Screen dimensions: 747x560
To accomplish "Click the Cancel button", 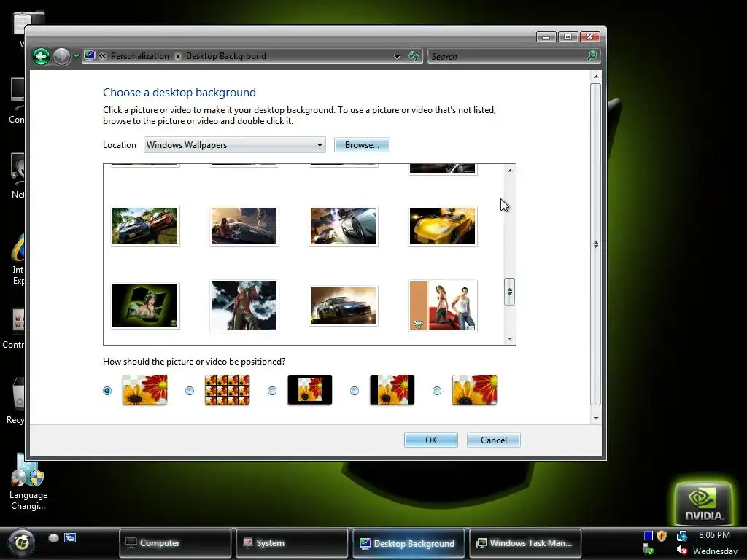I will 494,440.
